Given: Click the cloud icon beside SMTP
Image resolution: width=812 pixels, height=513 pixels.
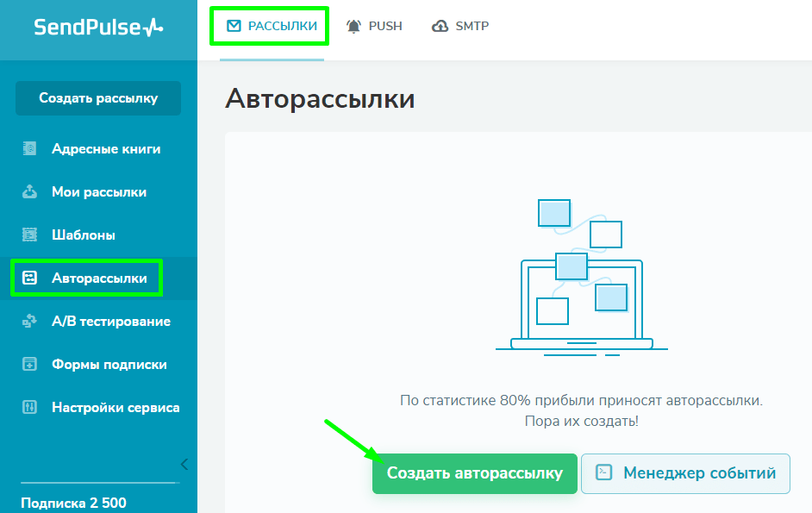Looking at the screenshot, I should pos(440,26).
